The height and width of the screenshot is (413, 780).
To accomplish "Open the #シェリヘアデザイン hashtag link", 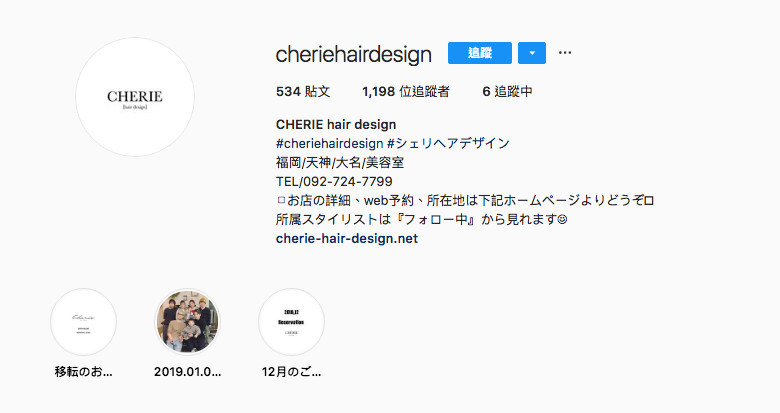I will 448,143.
